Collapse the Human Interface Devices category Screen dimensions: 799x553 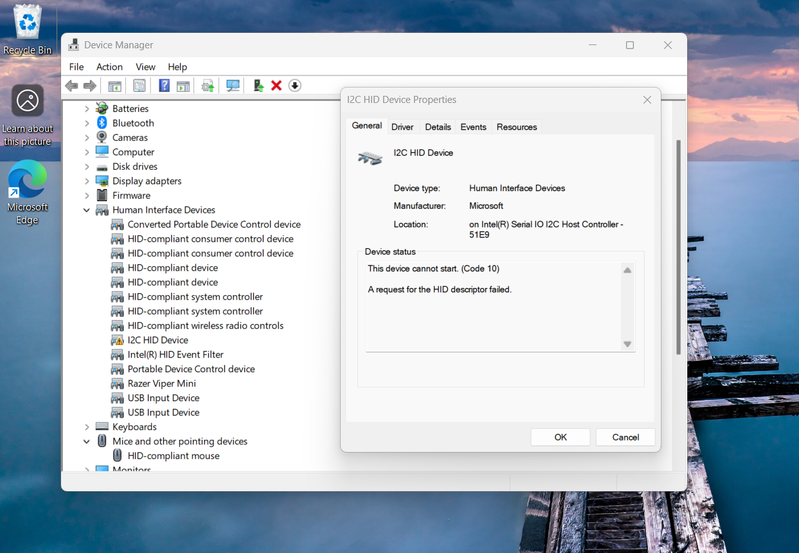[x=87, y=210]
